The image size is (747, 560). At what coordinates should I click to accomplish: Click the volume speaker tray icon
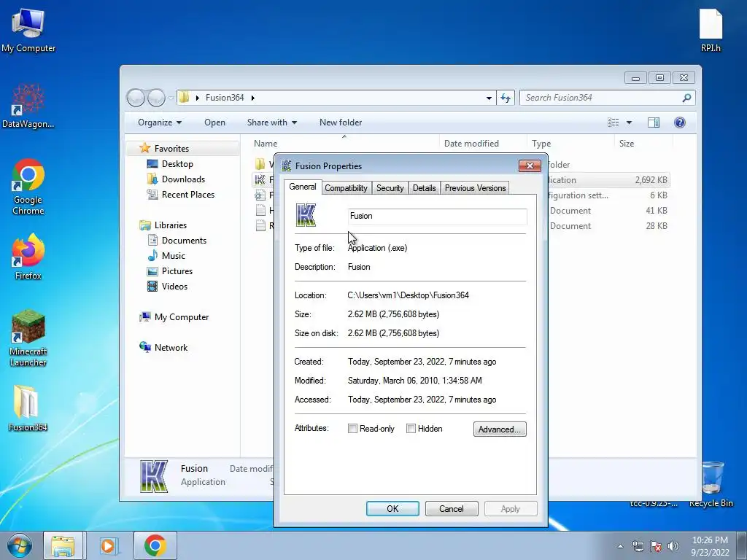[673, 546]
